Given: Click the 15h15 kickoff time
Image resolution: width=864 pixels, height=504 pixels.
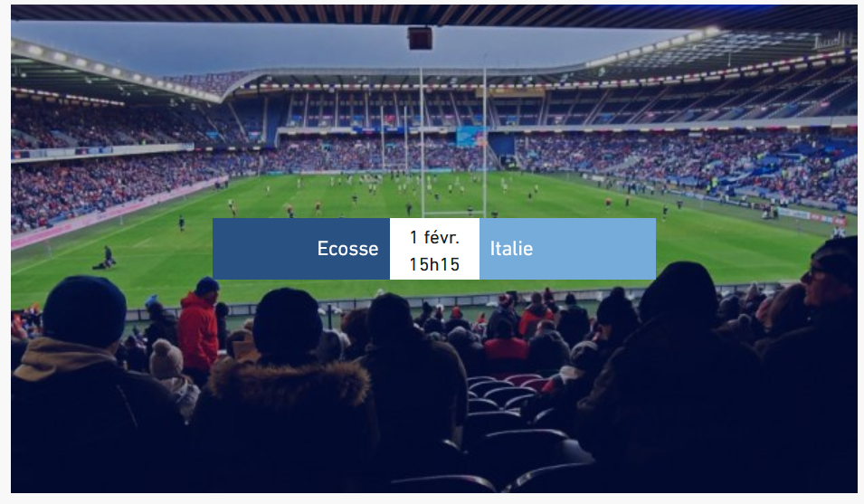Looking at the screenshot, I should [434, 264].
